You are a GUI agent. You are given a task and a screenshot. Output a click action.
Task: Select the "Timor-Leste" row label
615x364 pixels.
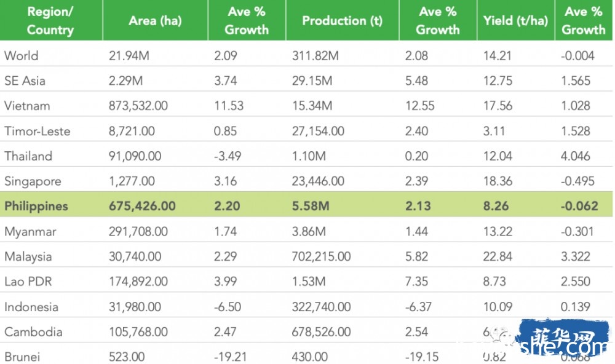pyautogui.click(x=38, y=131)
